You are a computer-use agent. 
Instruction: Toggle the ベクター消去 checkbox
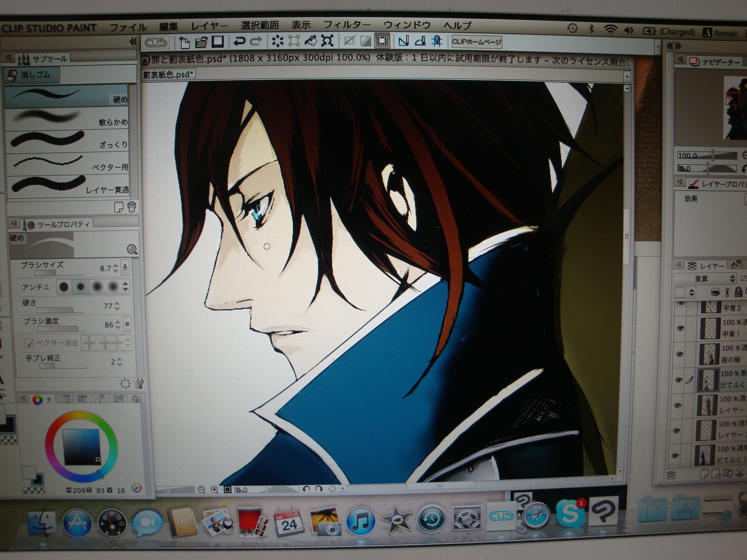tap(29, 343)
